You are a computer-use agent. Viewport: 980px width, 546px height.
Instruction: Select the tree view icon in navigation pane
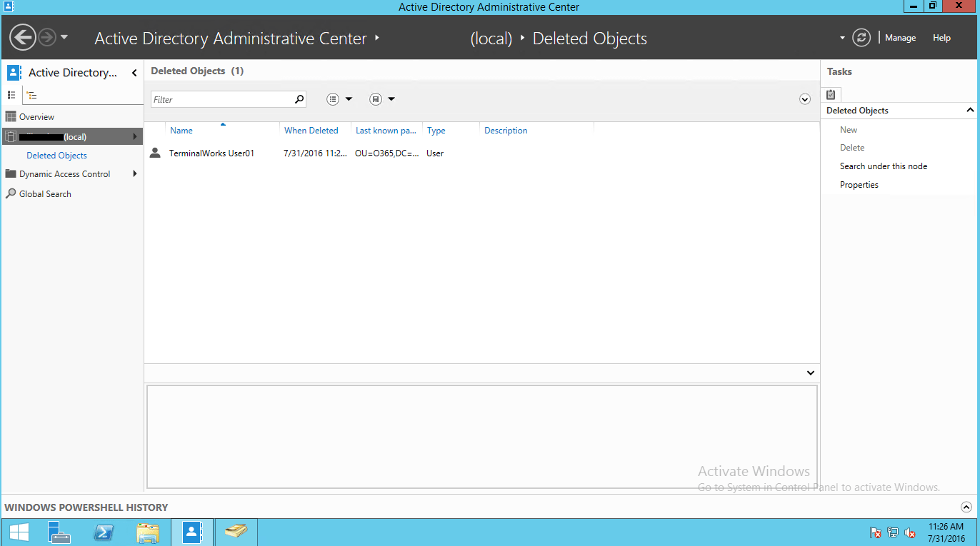tap(31, 95)
